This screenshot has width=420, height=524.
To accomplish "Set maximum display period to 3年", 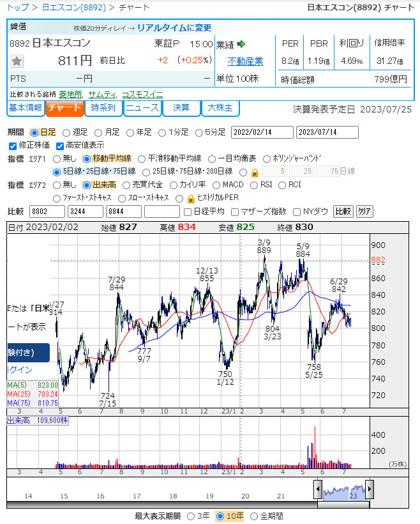I will (191, 516).
